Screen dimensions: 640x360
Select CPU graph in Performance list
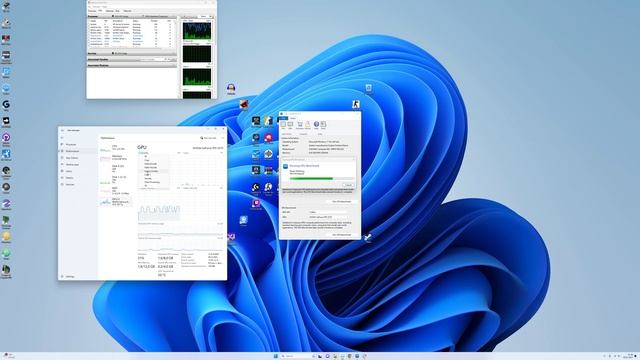point(116,148)
